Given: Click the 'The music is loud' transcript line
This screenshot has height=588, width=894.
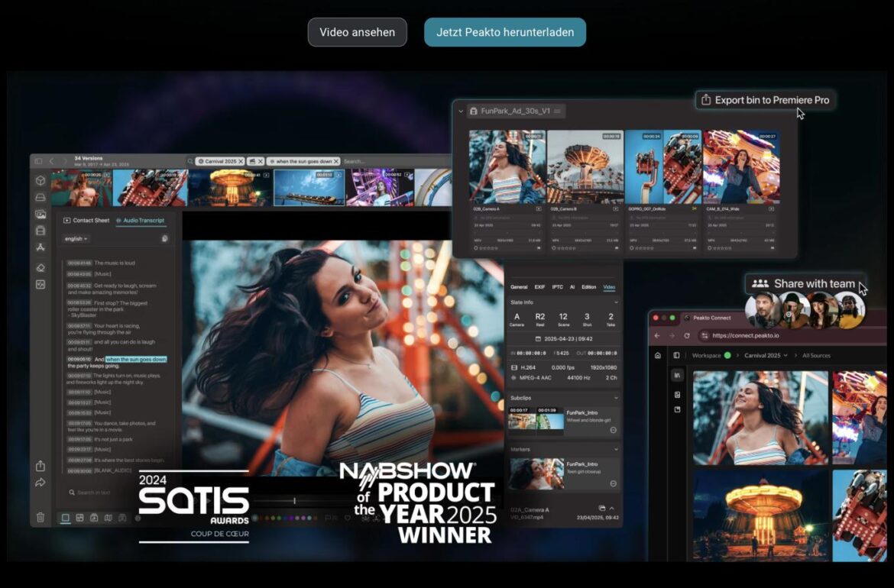Looking at the screenshot, I should pyautogui.click(x=102, y=263).
